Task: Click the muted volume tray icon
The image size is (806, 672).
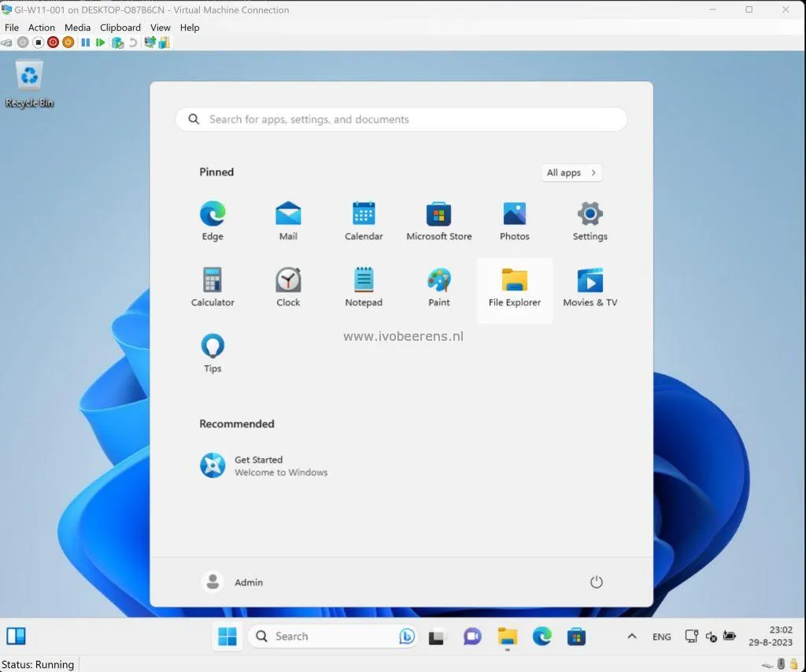Action: coord(711,637)
